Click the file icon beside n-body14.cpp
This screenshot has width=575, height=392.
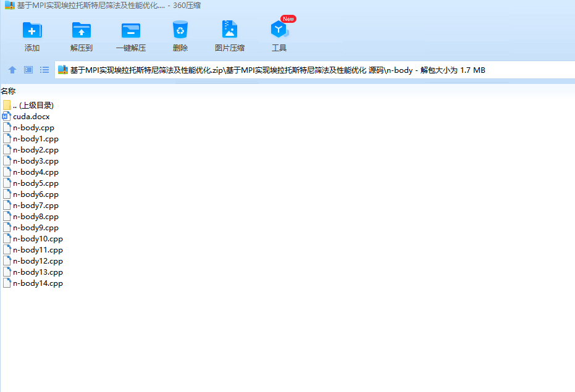tap(7, 283)
